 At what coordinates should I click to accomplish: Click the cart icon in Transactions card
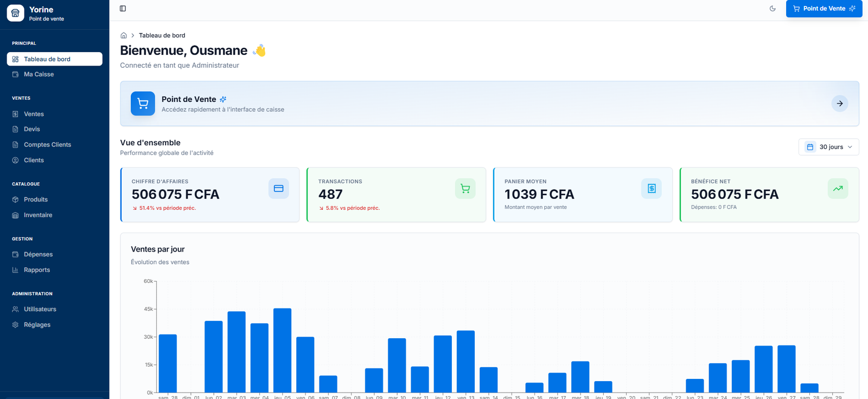(x=465, y=189)
